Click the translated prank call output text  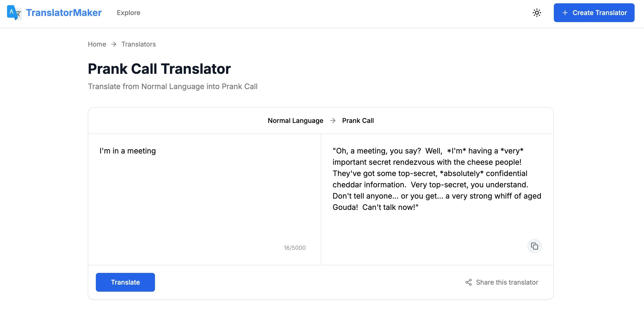(437, 179)
